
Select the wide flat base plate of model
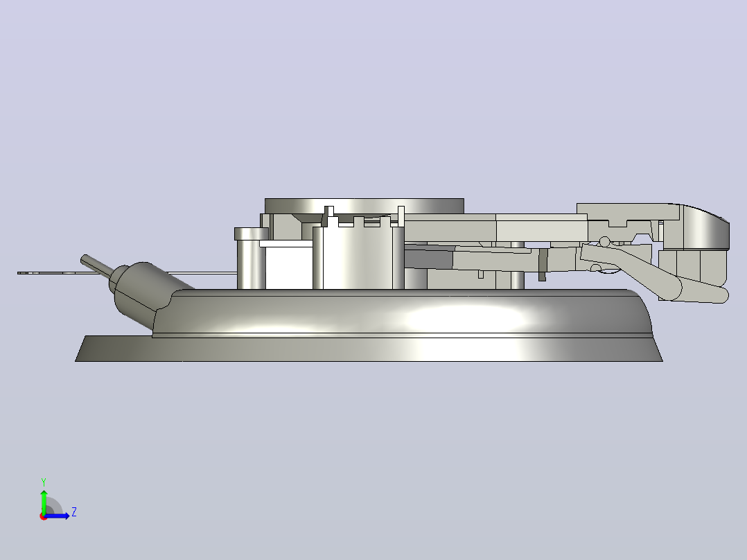369,349
